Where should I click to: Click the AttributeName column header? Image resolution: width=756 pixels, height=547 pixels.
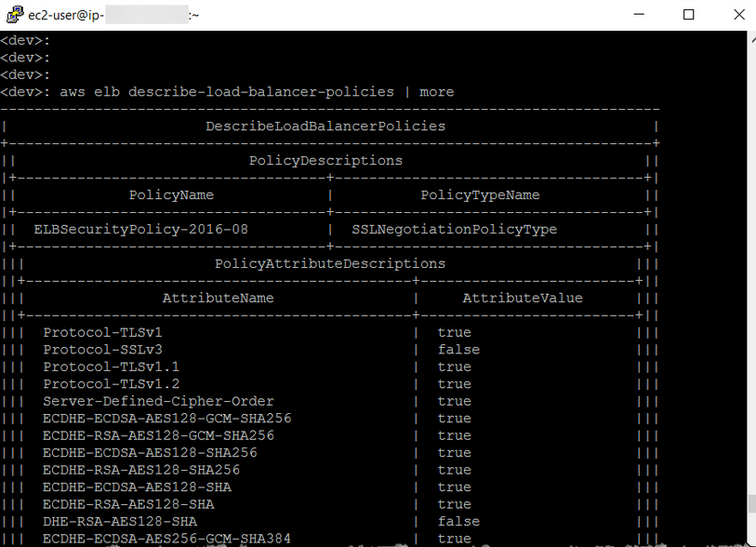[218, 298]
